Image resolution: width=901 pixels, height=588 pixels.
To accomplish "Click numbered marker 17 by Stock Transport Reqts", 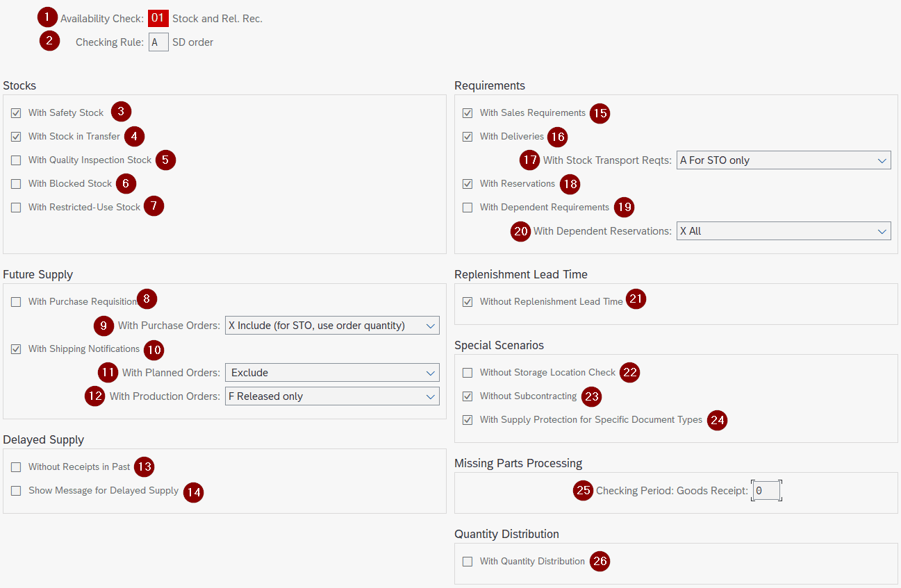I will point(530,160).
